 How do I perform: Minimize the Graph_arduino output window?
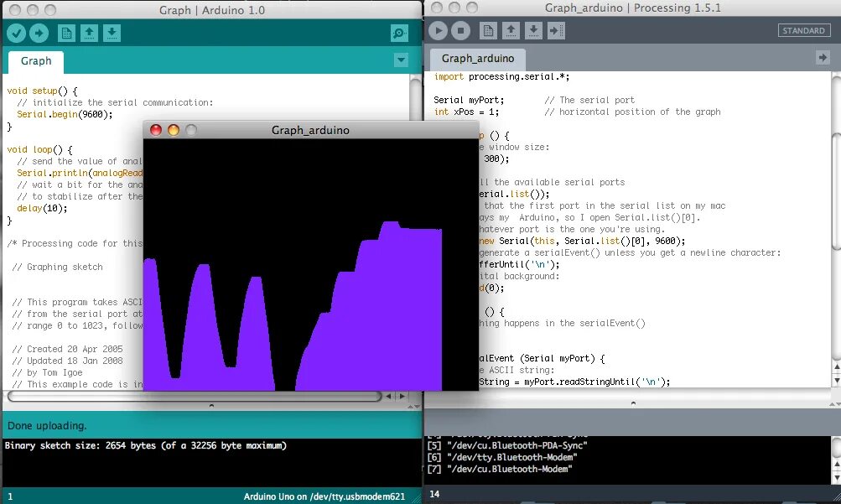[x=174, y=130]
